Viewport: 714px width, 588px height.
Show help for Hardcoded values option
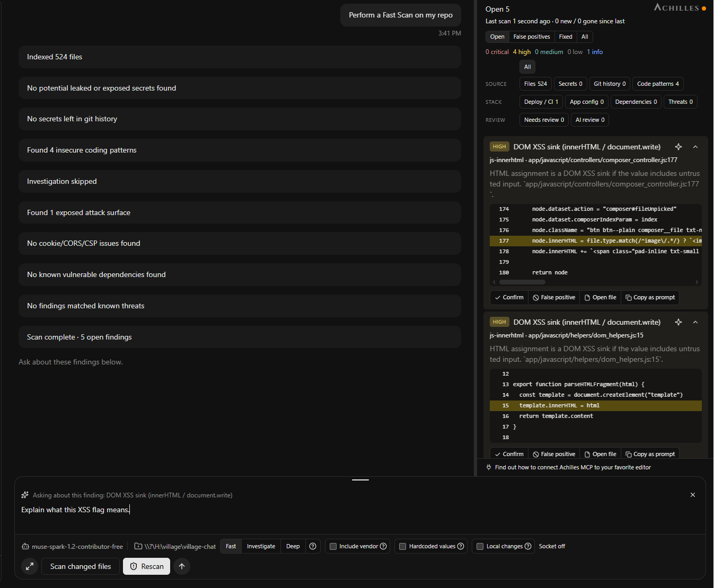(x=461, y=546)
